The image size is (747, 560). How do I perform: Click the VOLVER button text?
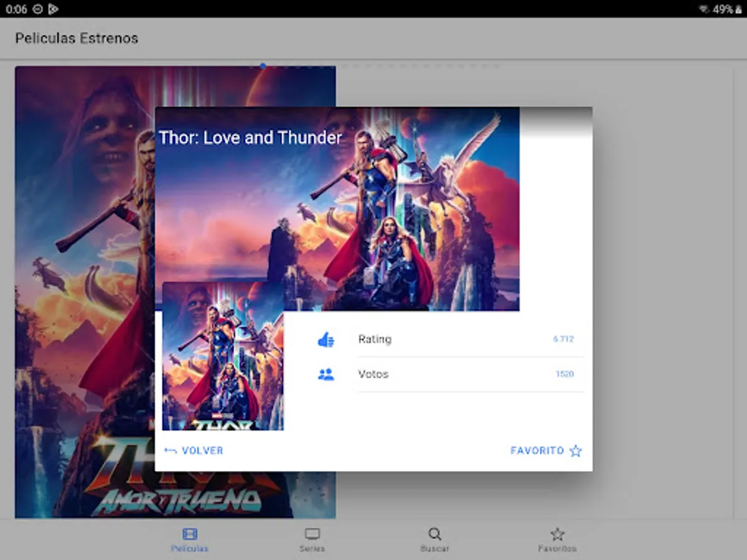tap(202, 451)
